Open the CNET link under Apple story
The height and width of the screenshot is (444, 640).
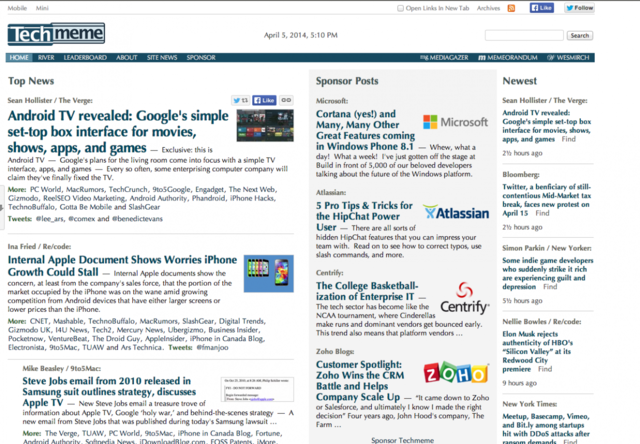tap(38, 321)
